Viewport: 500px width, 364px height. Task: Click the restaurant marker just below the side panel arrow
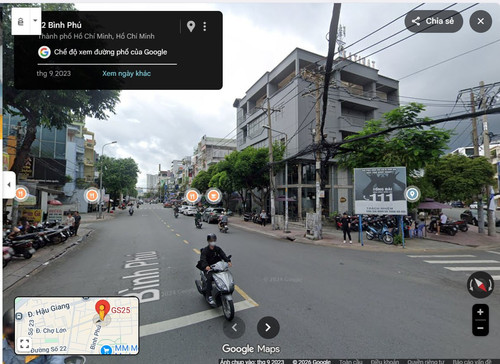(21, 193)
